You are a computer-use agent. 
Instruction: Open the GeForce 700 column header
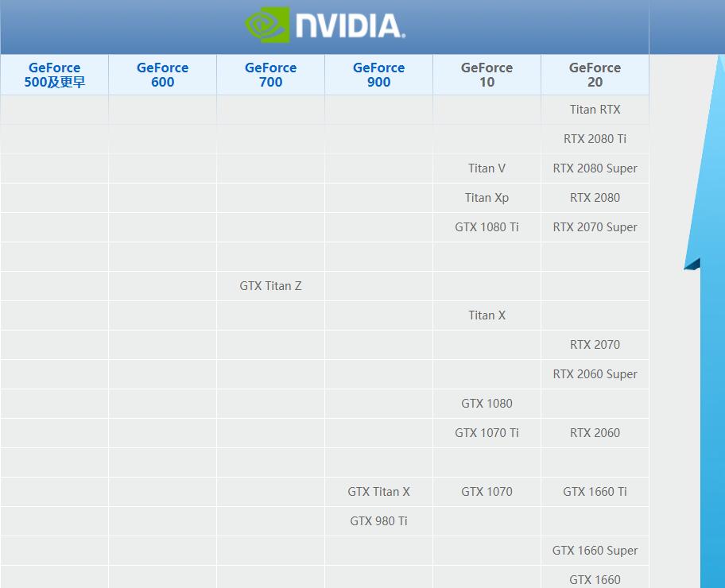click(270, 75)
